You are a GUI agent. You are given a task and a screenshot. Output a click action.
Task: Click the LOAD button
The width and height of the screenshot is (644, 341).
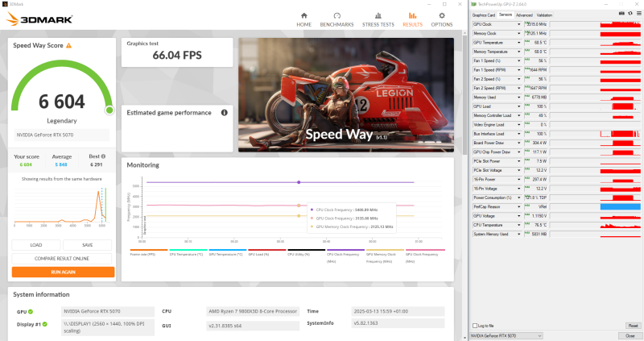(x=36, y=245)
